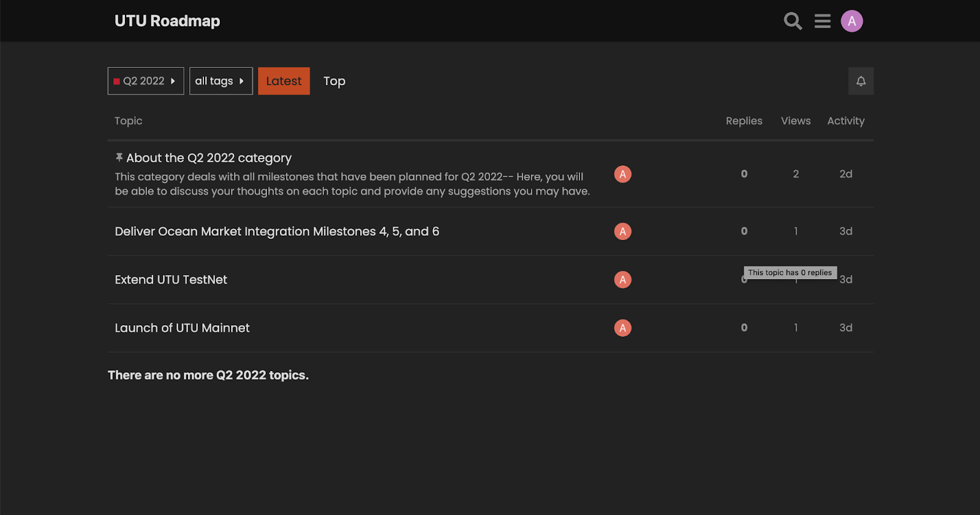Click poster avatar for Deliver Ocean Market Integration

(x=623, y=231)
